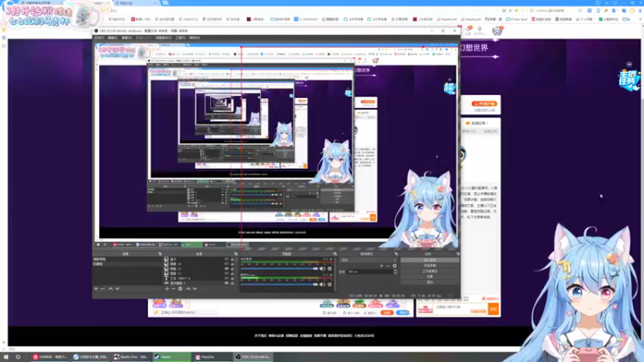Switch to OBS on the taskbar
Viewport: 644px width, 362px height.
tap(253, 357)
